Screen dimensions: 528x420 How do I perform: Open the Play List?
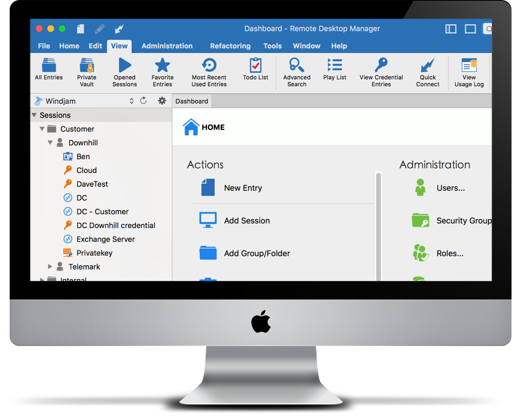coord(334,70)
